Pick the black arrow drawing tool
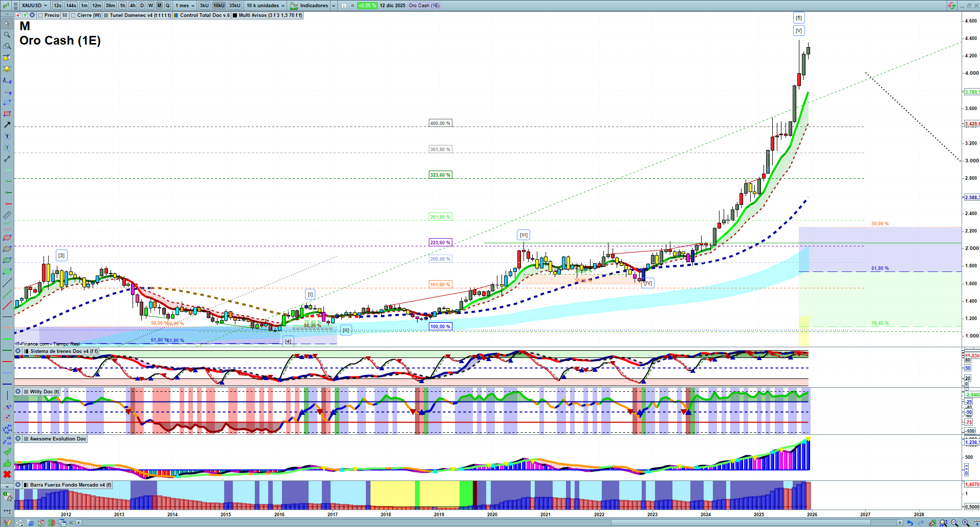The height and width of the screenshot is (527, 980). pyautogui.click(x=7, y=125)
